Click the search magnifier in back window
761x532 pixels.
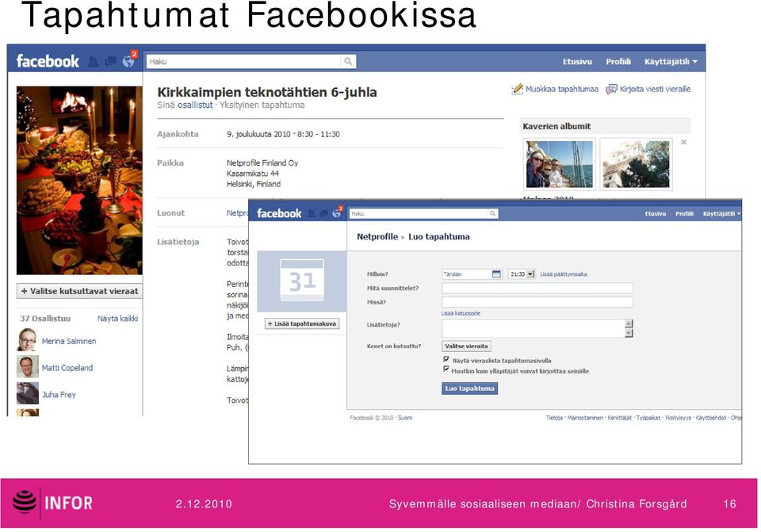pos(348,61)
